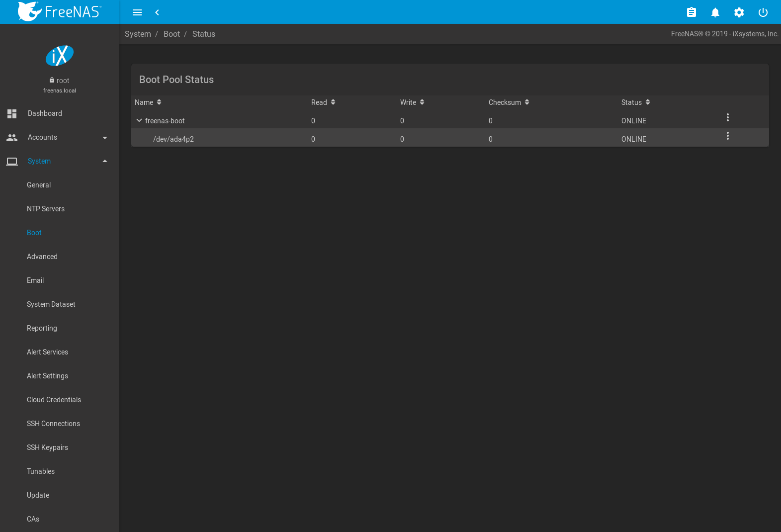The width and height of the screenshot is (781, 532).
Task: Collapse the freenas-boot tree row
Action: (139, 120)
